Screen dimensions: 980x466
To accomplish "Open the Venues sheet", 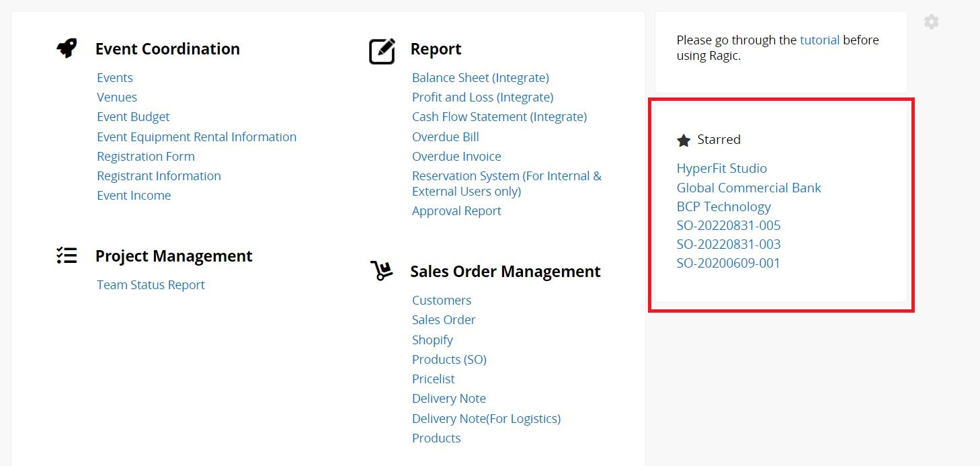I will point(117,98).
